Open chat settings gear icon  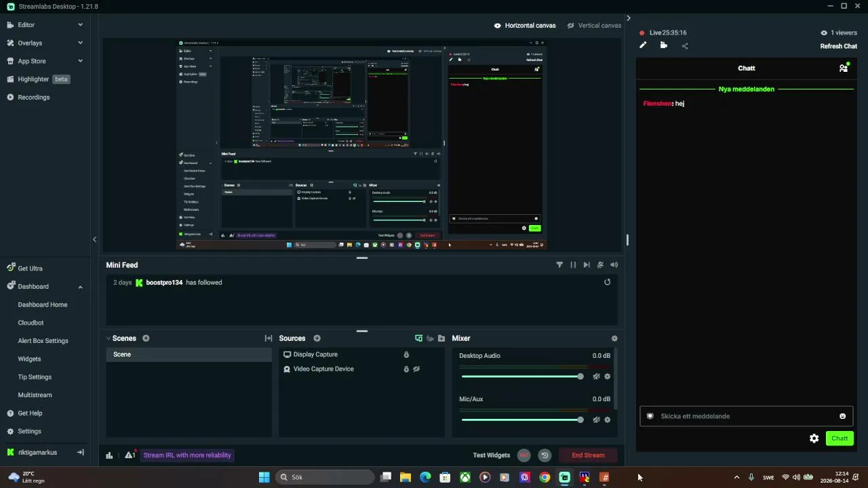point(814,439)
